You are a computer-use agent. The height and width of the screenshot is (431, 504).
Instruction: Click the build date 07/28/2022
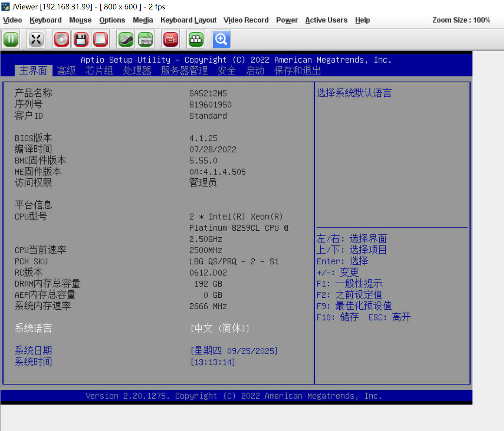213,150
